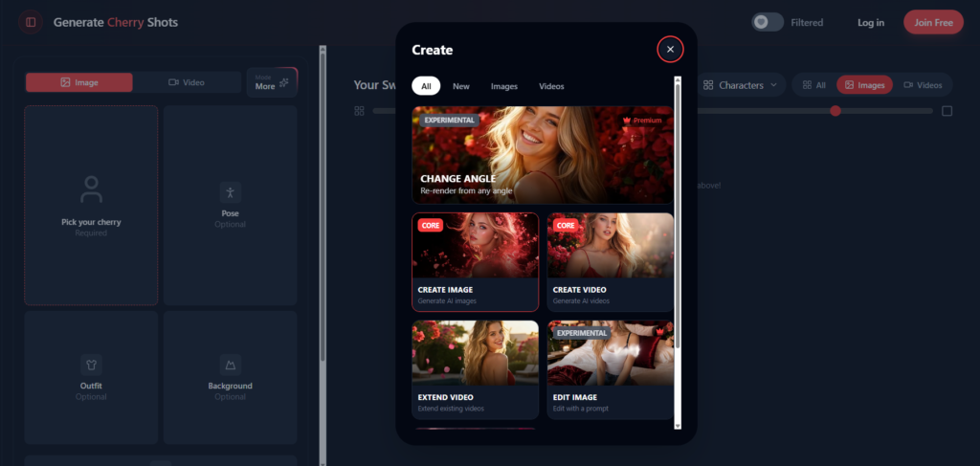The image size is (980, 466).
Task: Click the Pose stick-figure icon
Action: pyautogui.click(x=230, y=192)
